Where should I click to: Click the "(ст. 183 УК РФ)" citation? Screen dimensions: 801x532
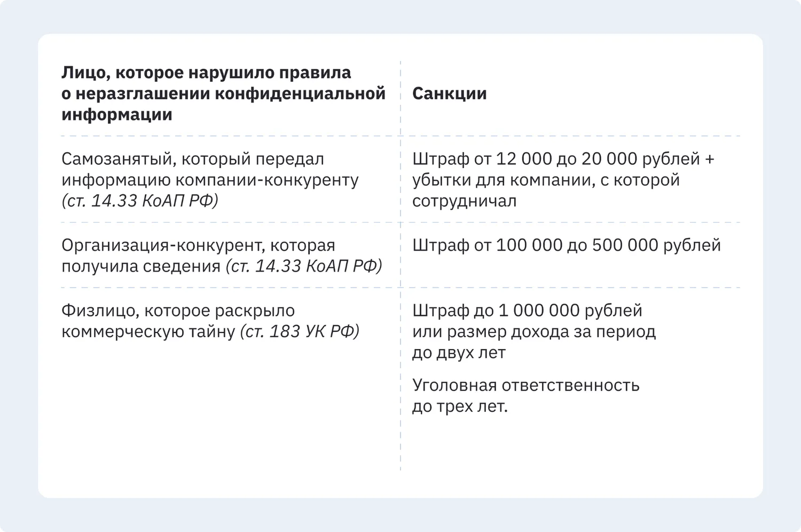(300, 331)
